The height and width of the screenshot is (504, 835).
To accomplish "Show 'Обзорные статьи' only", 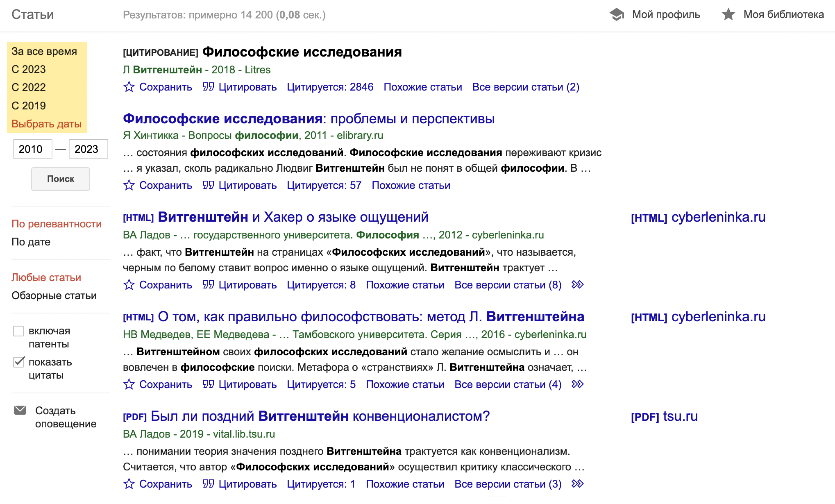I will (54, 295).
